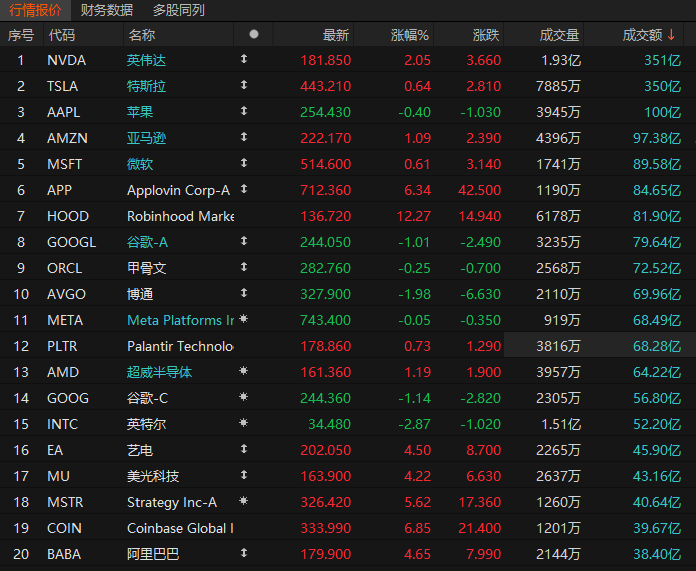This screenshot has width=696, height=571.
Task: Switch to the 行情报价 tab
Action: coord(35,10)
